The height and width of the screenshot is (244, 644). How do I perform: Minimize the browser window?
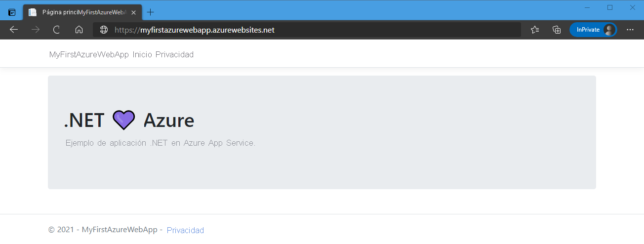pos(587,7)
